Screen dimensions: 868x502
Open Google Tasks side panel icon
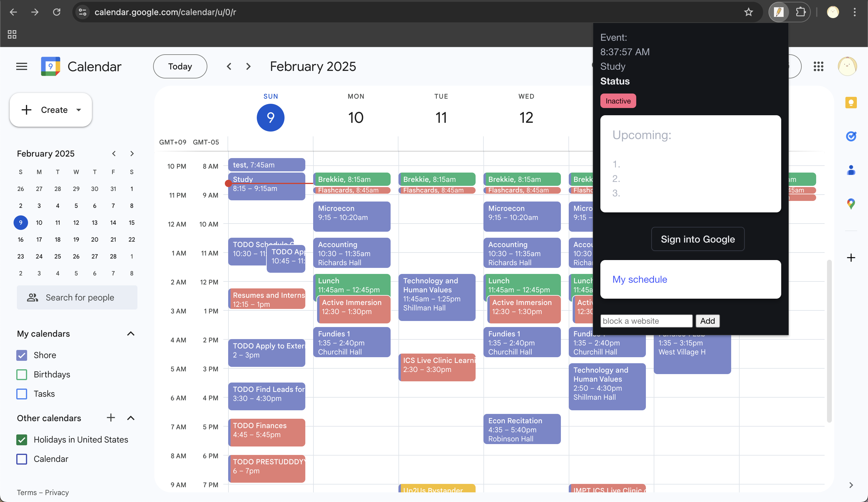(x=851, y=137)
